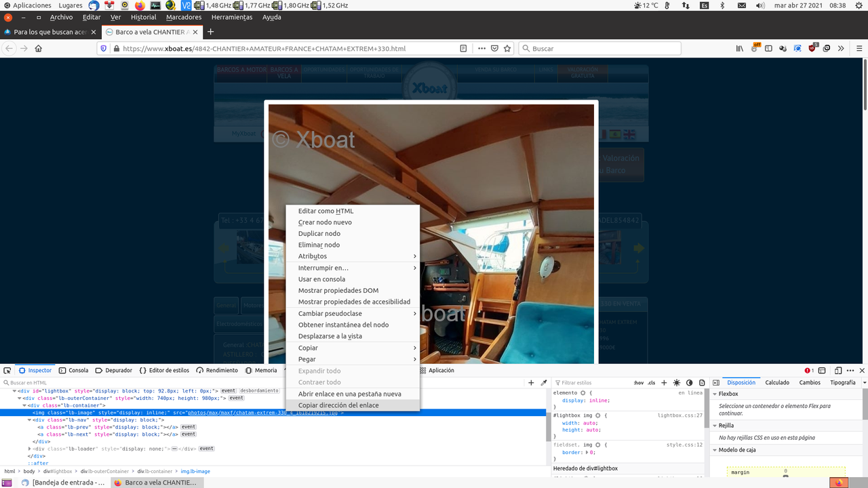
Task: Open the Interrumpir en… submenu
Action: click(x=353, y=268)
